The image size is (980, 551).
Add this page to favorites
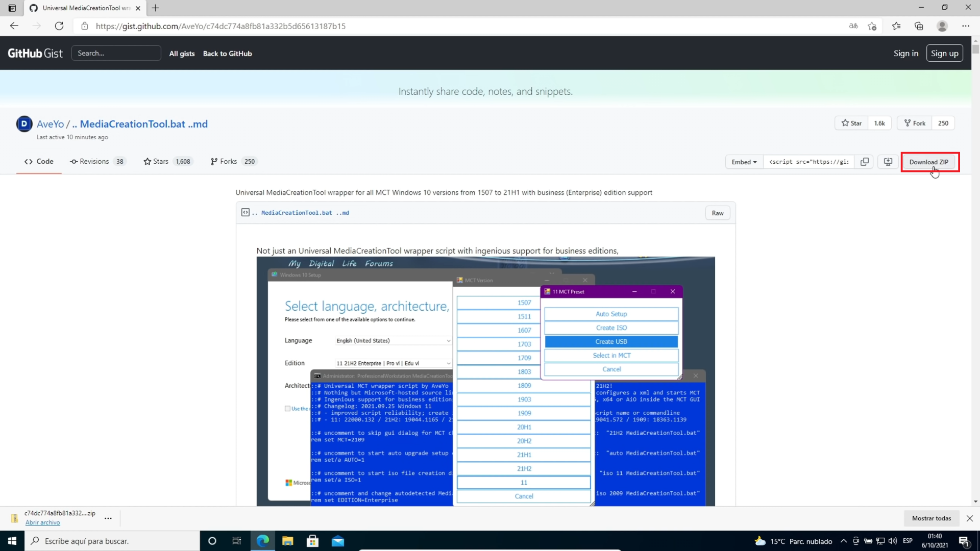pos(872,26)
